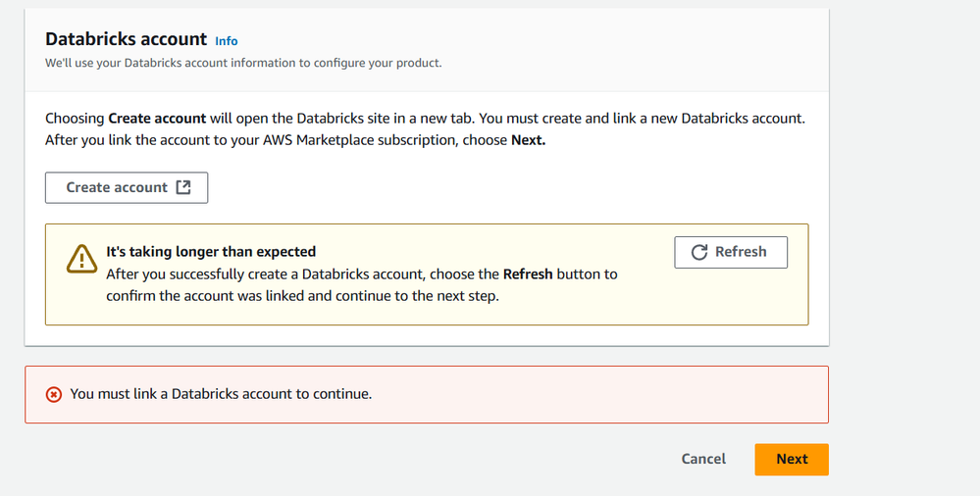The image size is (980, 496).
Task: Click the subtitle about configuring your product
Action: pos(243,63)
